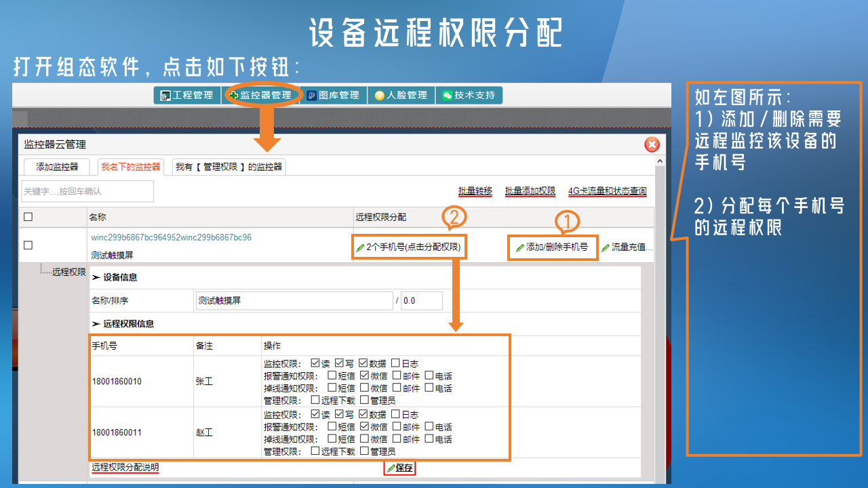Switch to 添加监控器 tab
Screen dimensions: 868x488
click(x=57, y=167)
